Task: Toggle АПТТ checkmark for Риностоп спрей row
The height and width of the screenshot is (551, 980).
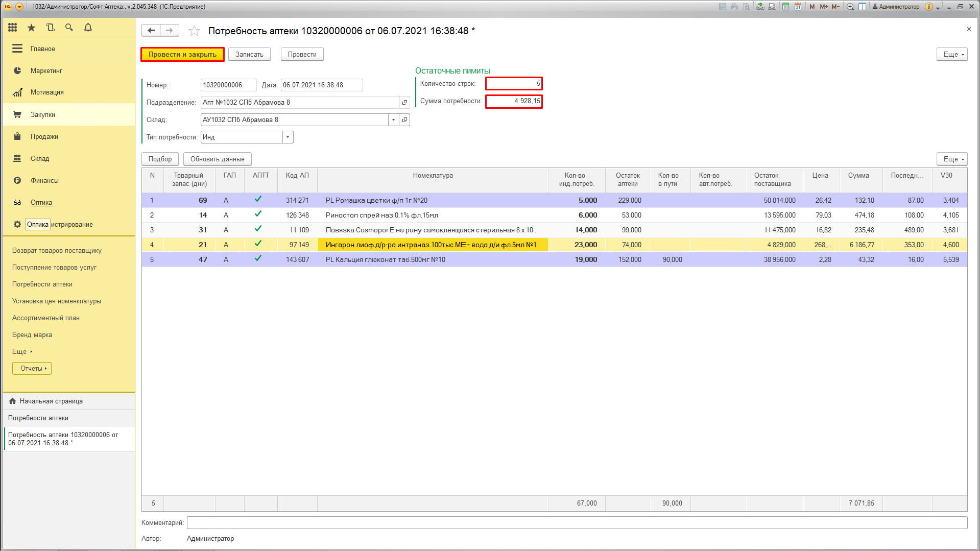Action: click(258, 214)
